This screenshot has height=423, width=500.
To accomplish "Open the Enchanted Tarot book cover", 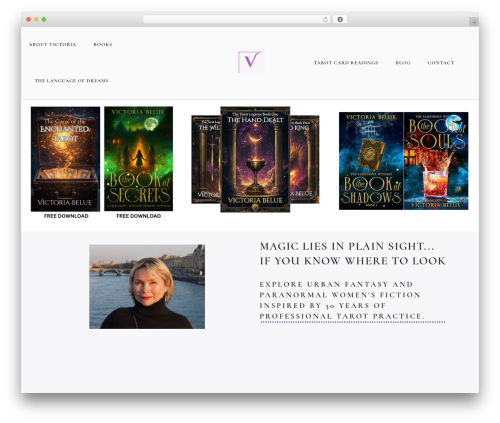I will pos(65,159).
